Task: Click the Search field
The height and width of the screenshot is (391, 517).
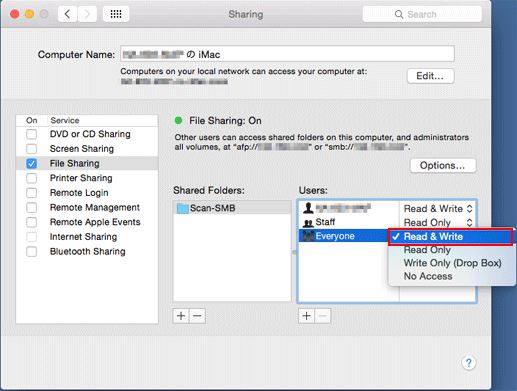Action: point(422,14)
